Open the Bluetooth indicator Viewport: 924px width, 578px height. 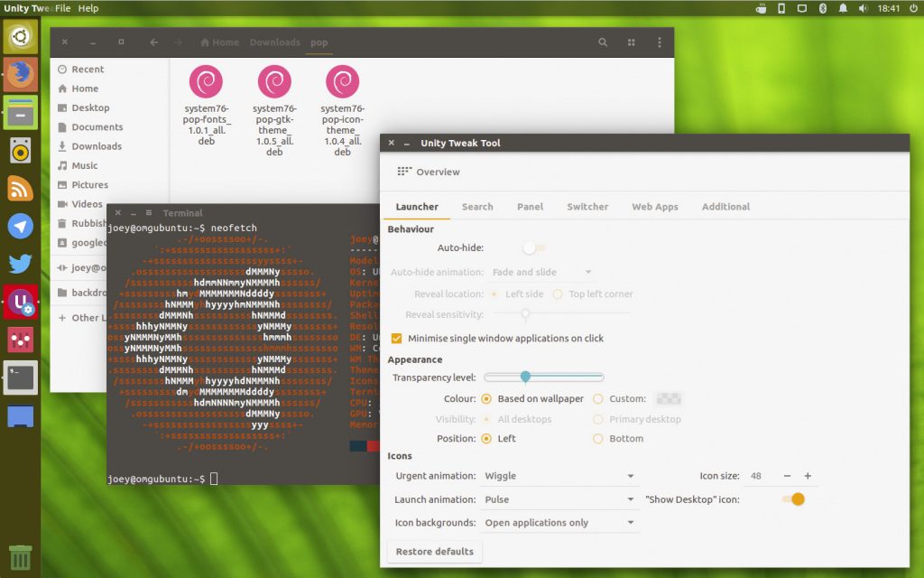pyautogui.click(x=823, y=8)
